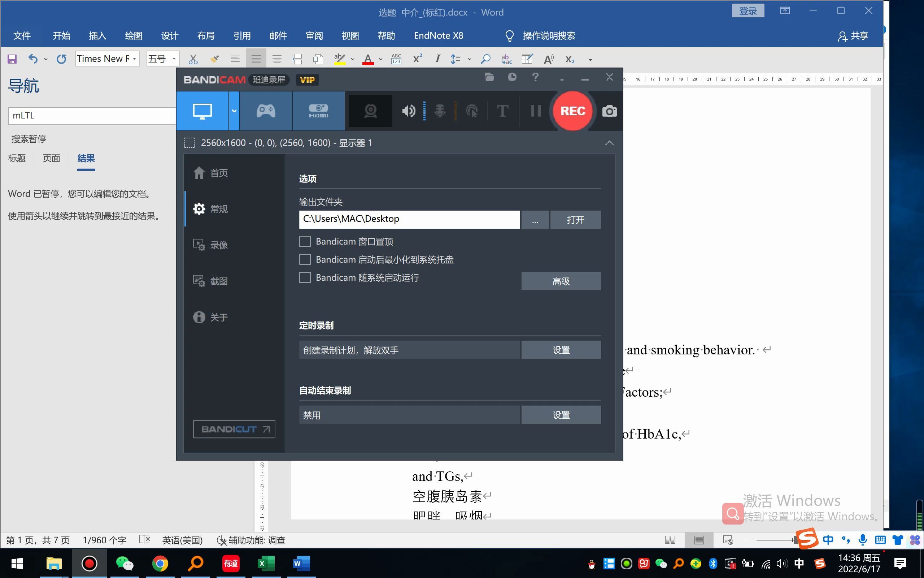Image resolution: width=924 pixels, height=578 pixels.
Task: Open WeChat from the taskbar
Action: (x=125, y=564)
